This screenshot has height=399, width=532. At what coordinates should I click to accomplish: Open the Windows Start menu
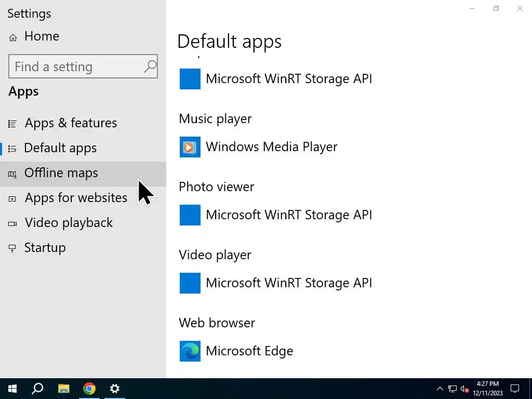pyautogui.click(x=12, y=389)
